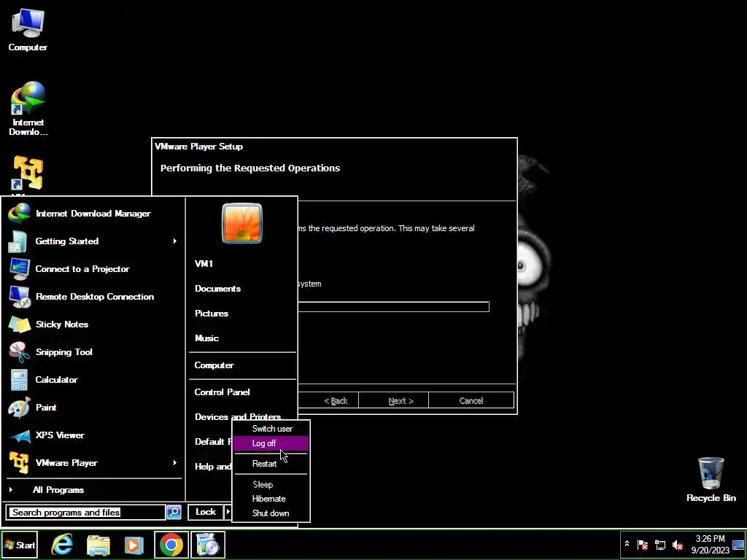Expand Getting Started submenu arrow
Screen dimensions: 747x560
click(x=175, y=241)
